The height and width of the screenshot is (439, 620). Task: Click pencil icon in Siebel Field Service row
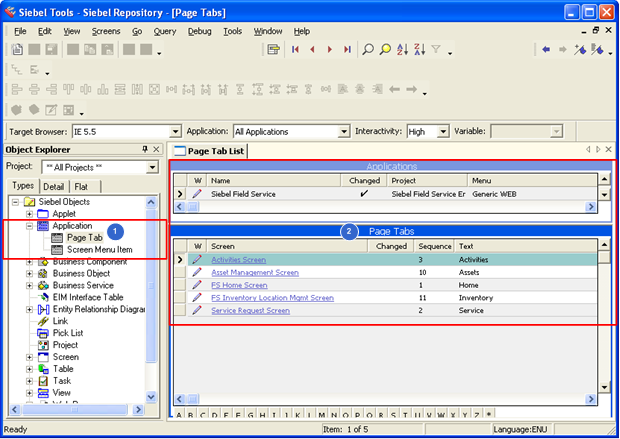click(197, 194)
